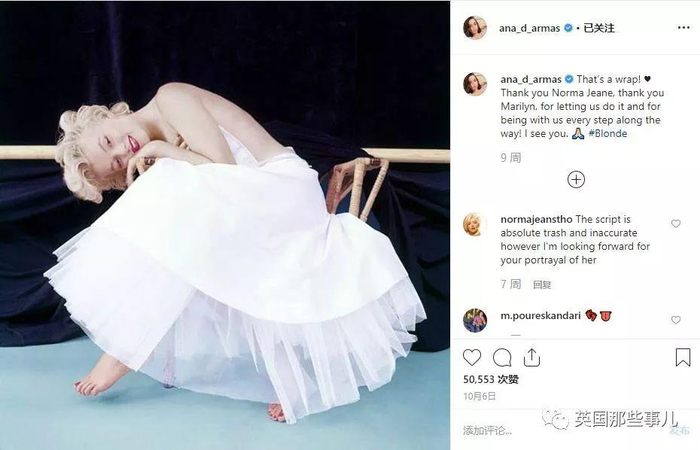Open the comment bubble icon
This screenshot has height=450, width=700.
click(x=502, y=358)
